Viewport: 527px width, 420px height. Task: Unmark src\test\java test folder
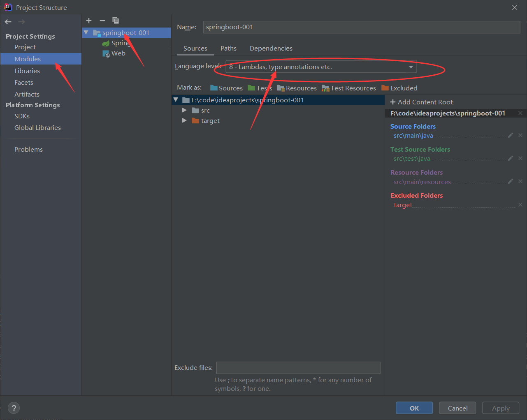click(x=520, y=158)
